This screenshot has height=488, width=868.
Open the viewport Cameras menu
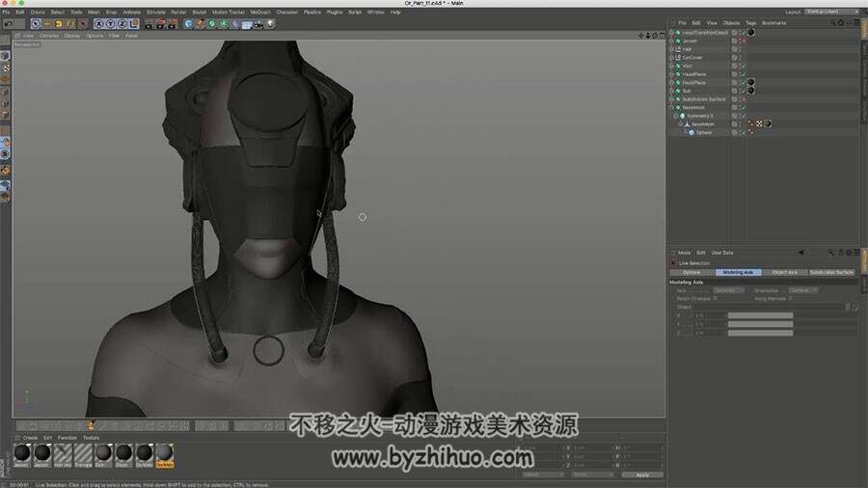(49, 36)
